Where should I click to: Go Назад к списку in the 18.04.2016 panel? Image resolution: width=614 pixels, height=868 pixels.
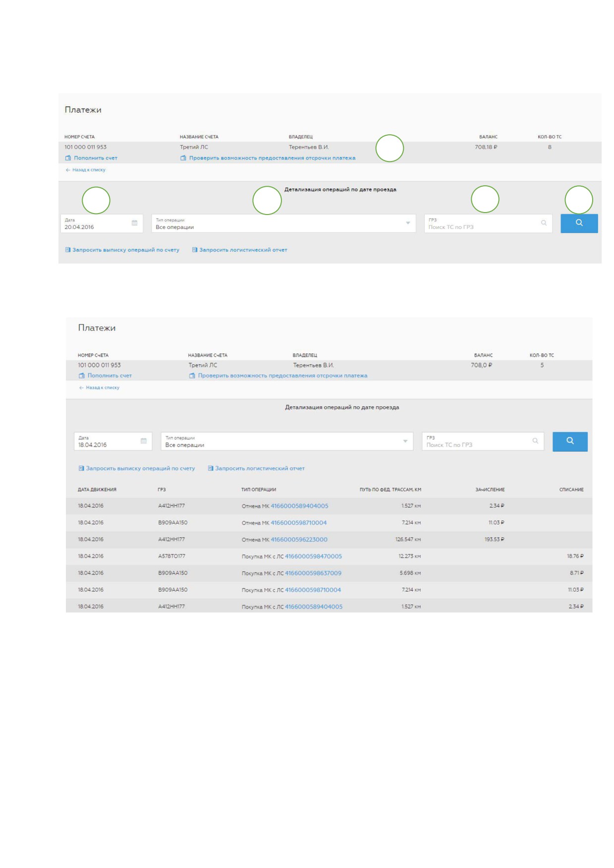[103, 388]
